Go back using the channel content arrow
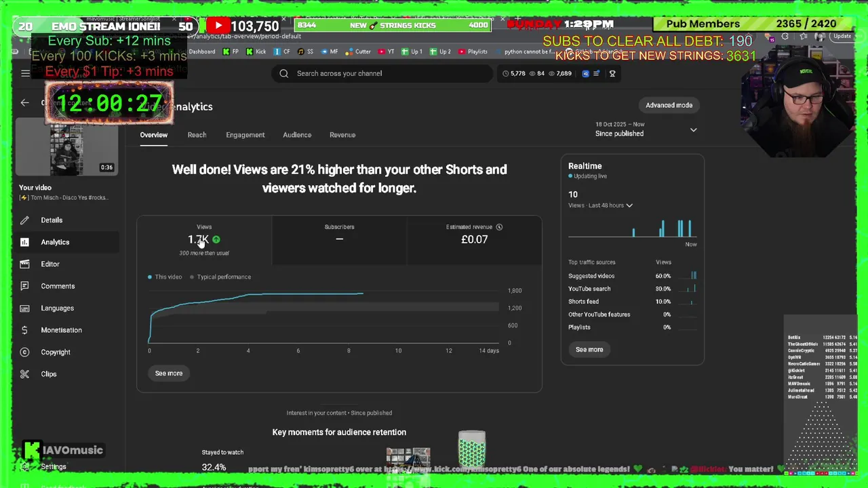Screen dimensions: 868x488 pos(25,103)
